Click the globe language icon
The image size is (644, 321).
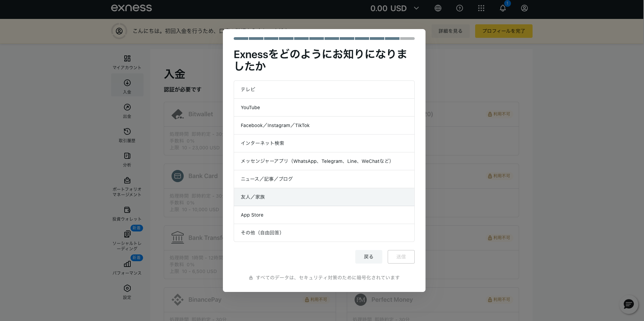pyautogui.click(x=438, y=8)
